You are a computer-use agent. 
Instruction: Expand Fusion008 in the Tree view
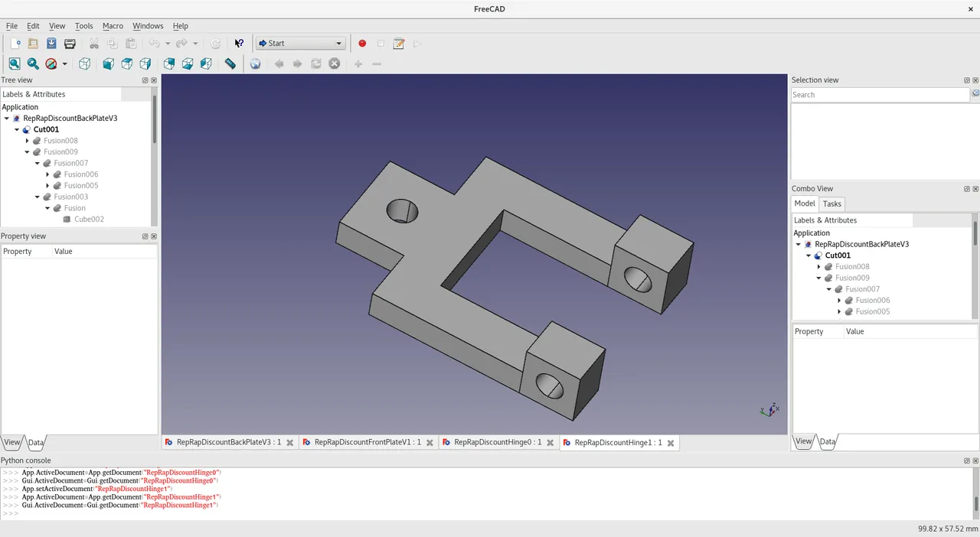(27, 141)
